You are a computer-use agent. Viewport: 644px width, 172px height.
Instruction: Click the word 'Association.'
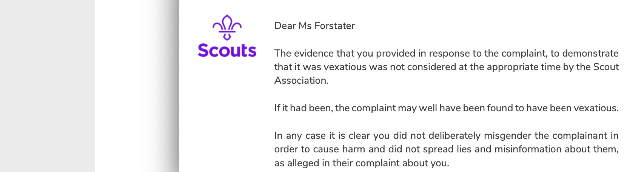pos(301,80)
